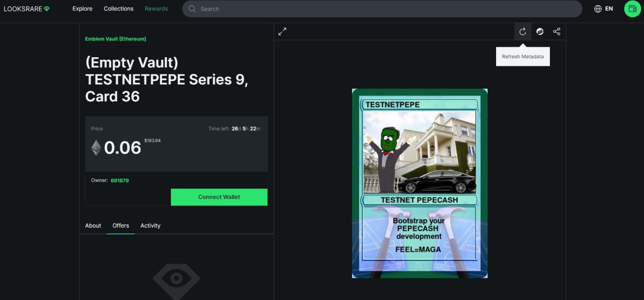Open the Emblem Vault [Ethereum] collection link
The image size is (644, 300).
click(x=116, y=39)
